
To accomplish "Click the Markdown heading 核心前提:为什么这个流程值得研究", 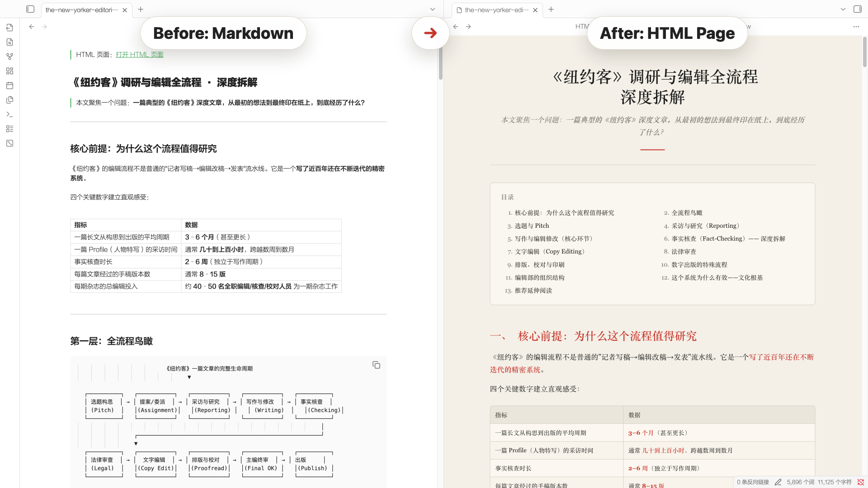I will (x=143, y=149).
